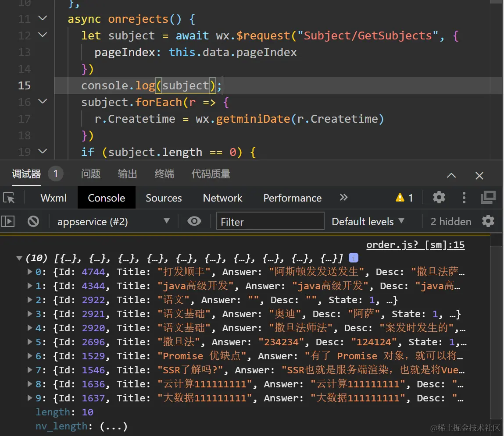Click the array info badge icon
The image size is (504, 436).
pyautogui.click(x=353, y=258)
